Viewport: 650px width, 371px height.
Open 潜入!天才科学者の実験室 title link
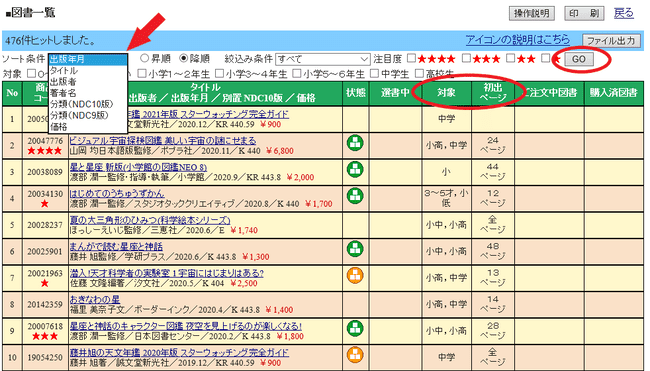pyautogui.click(x=167, y=273)
